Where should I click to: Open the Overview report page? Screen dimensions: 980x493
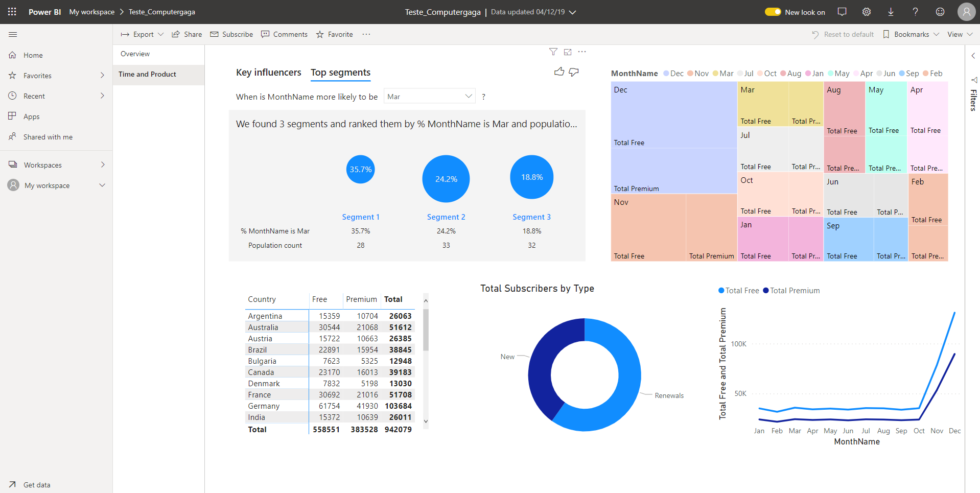[135, 54]
